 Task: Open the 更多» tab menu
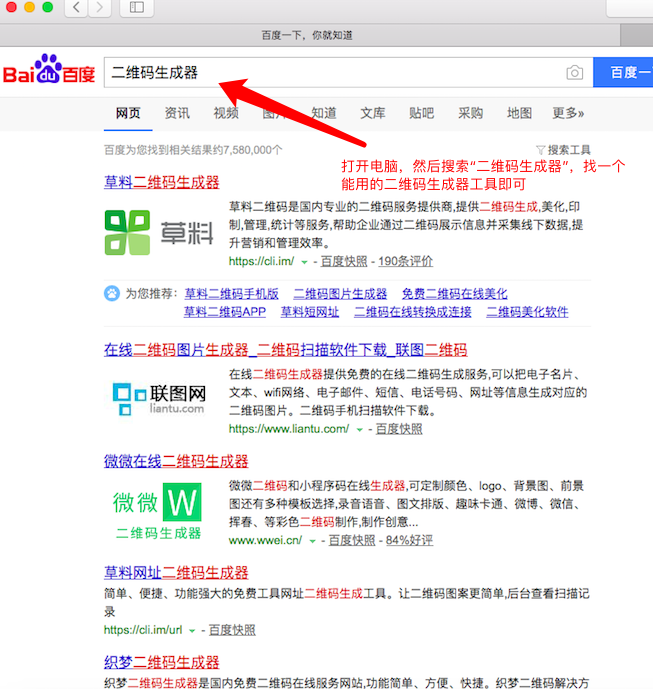568,113
